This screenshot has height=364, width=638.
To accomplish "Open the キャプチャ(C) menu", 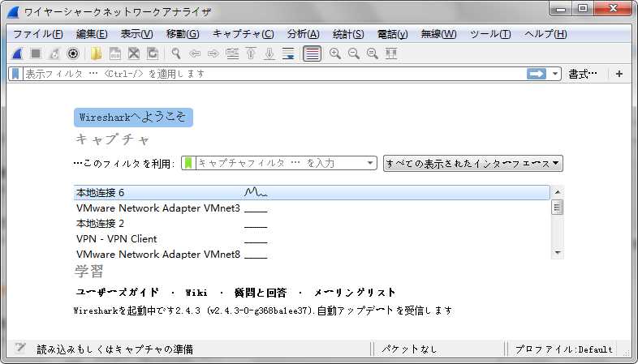I will (x=244, y=34).
